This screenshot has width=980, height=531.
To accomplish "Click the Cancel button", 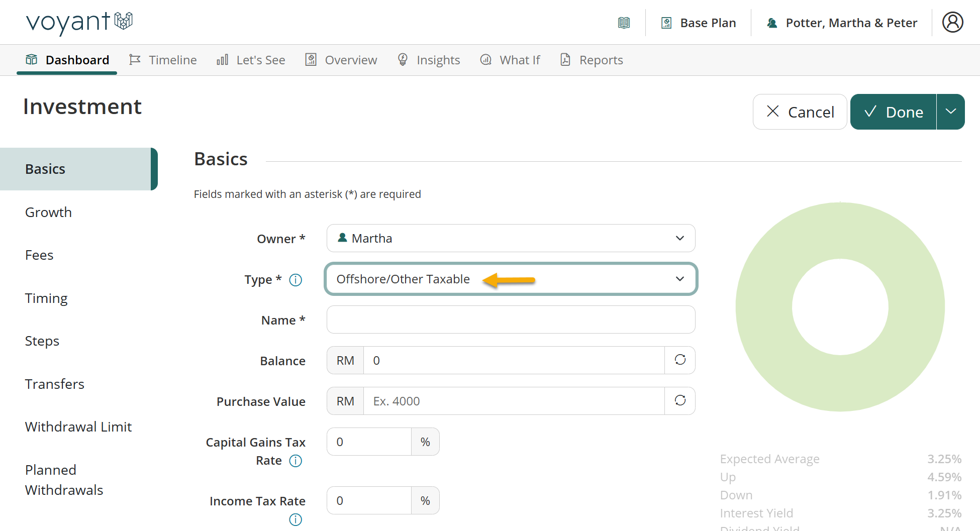I will pos(800,112).
